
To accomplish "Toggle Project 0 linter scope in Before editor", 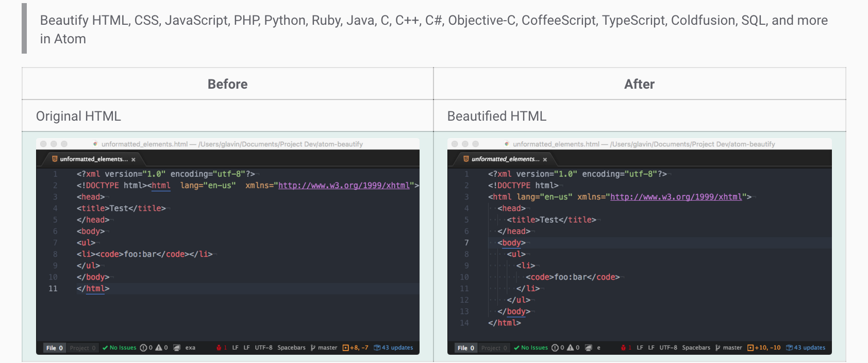I will coord(82,348).
